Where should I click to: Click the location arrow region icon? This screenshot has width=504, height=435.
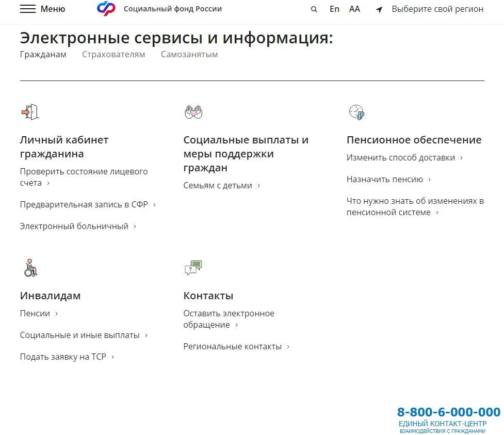click(379, 9)
